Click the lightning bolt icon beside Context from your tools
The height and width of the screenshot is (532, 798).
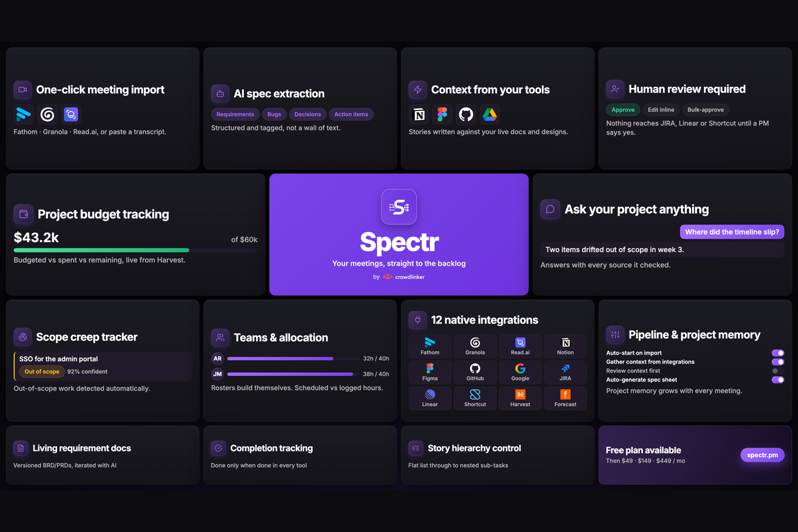point(418,89)
